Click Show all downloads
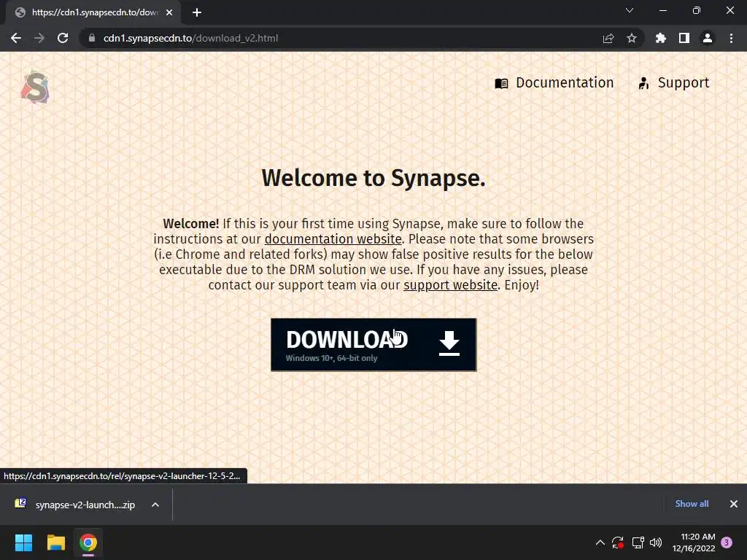 point(692,504)
